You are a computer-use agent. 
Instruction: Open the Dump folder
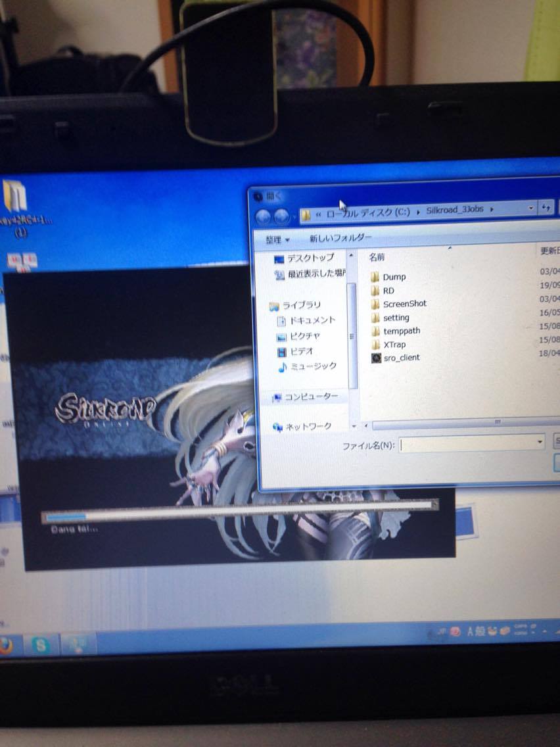[388, 277]
